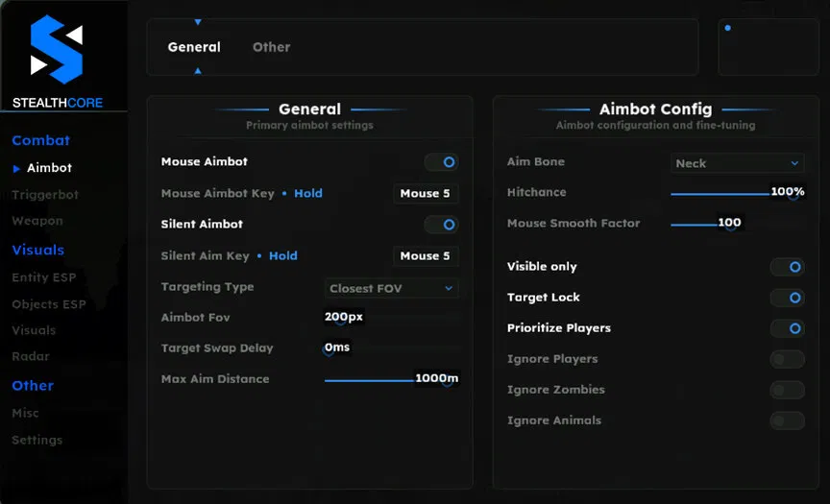Go to Entity ESP in the sidebar
The width and height of the screenshot is (830, 504).
43,277
